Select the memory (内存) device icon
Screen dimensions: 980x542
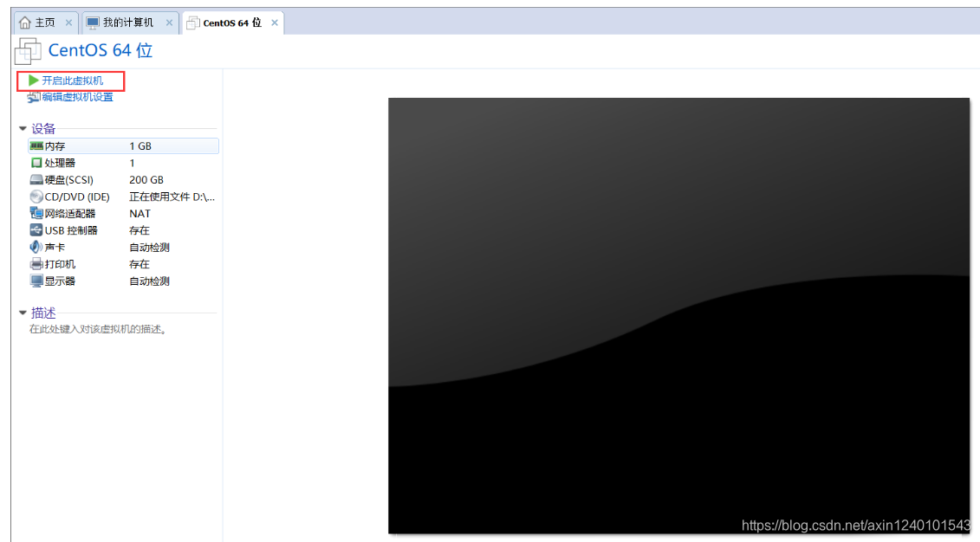[36, 146]
